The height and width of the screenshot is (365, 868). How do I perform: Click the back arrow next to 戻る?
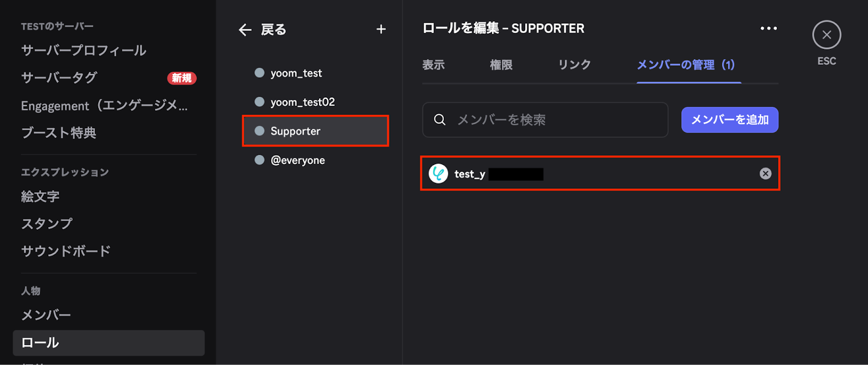(245, 30)
